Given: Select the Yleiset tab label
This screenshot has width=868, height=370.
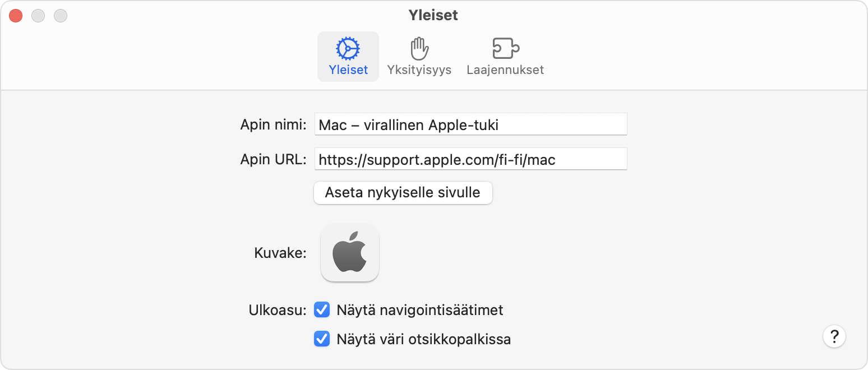Looking at the screenshot, I should click(348, 70).
